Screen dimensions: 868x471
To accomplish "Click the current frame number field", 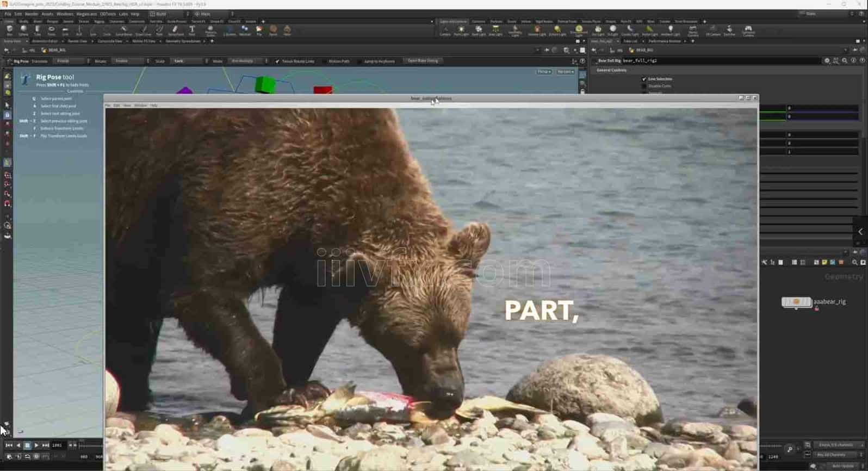I will pyautogui.click(x=58, y=445).
